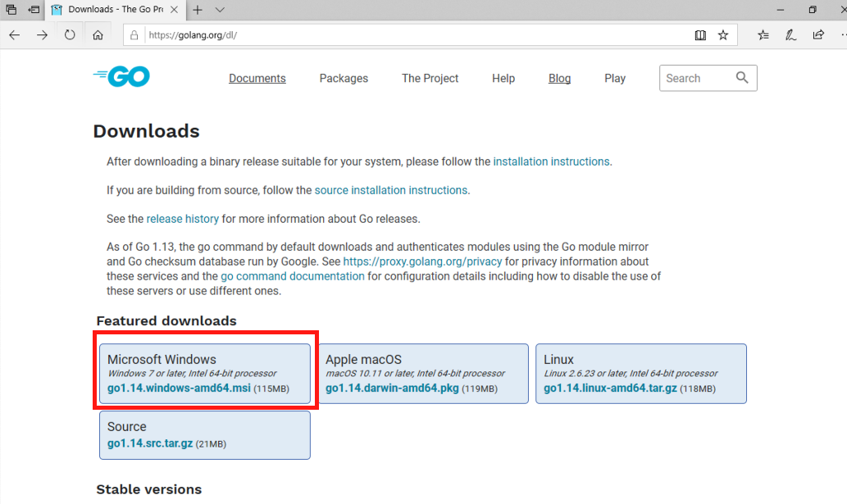Image resolution: width=847 pixels, height=504 pixels.
Task: Download go1.14.darwin-amd64.pkg
Action: tap(392, 388)
